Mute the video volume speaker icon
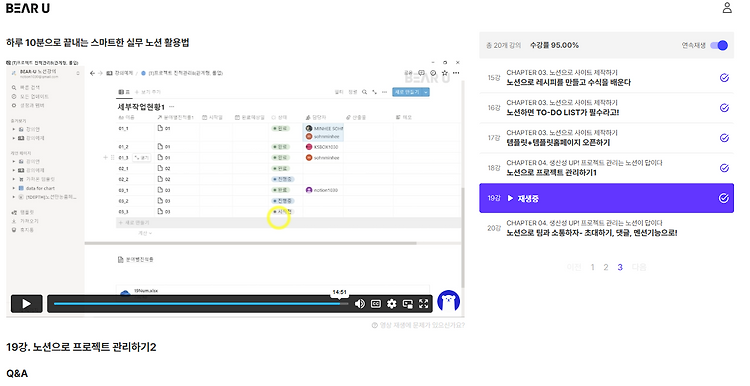750x386 pixels. click(360, 304)
